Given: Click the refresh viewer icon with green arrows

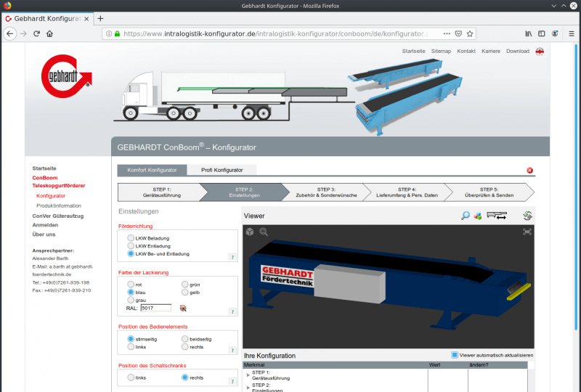Looking at the screenshot, I should point(527,216).
